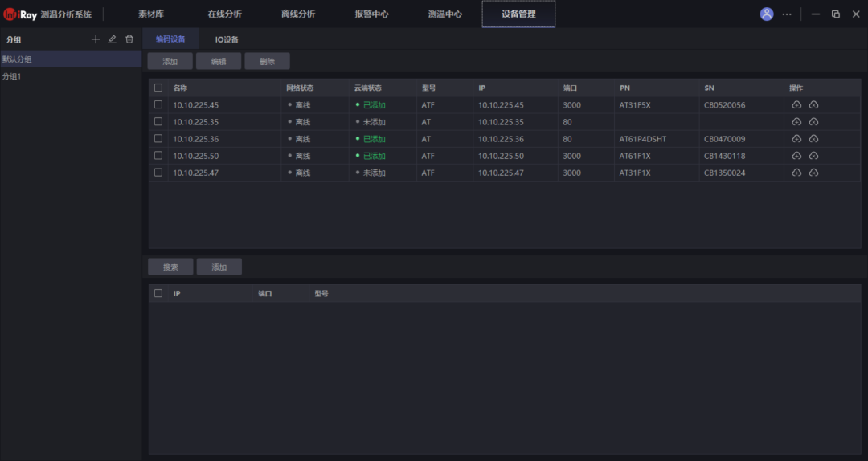The image size is (868, 461).
Task: Select the 默认分组 group
Action: tap(17, 59)
